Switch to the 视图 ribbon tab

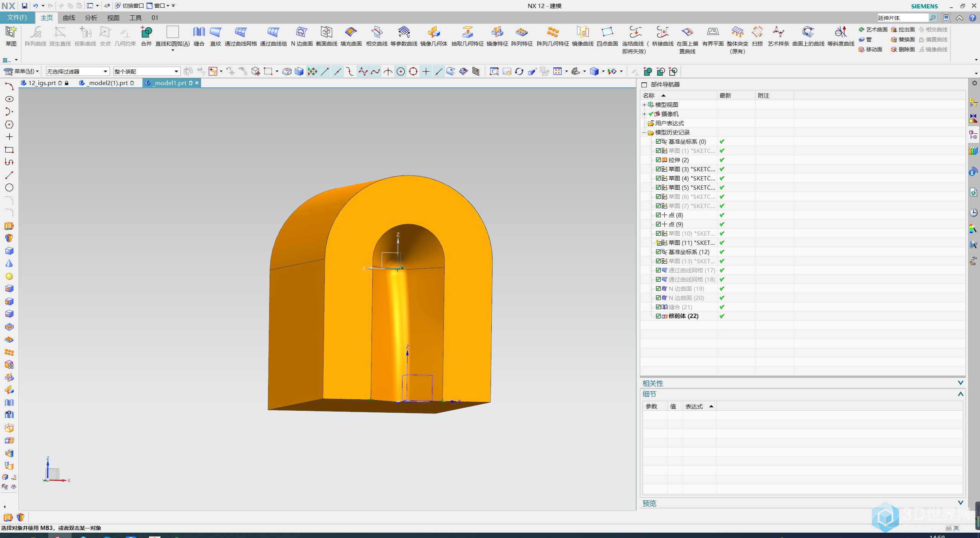tap(113, 18)
